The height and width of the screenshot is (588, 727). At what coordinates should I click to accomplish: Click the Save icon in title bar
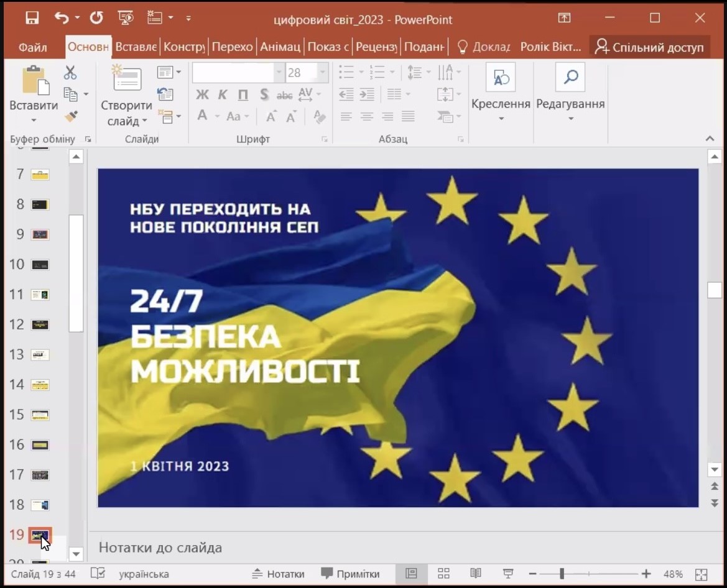(x=32, y=18)
